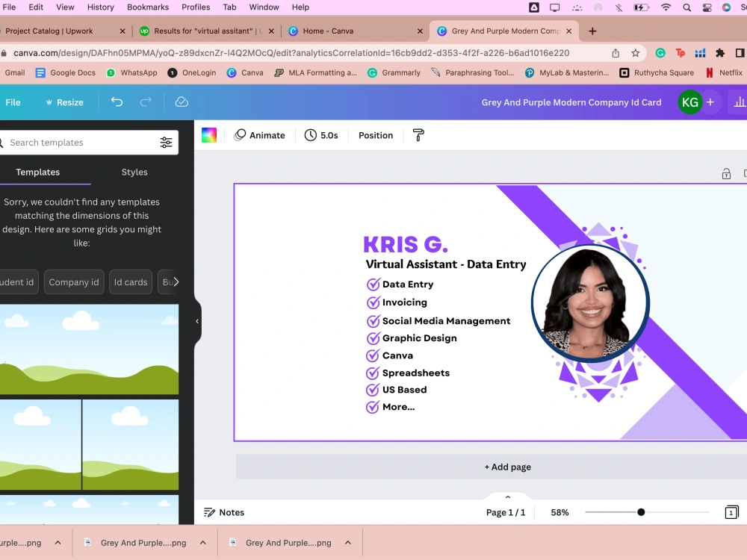Select the Id cards chip
Image resolution: width=747 pixels, height=560 pixels.
(x=131, y=282)
